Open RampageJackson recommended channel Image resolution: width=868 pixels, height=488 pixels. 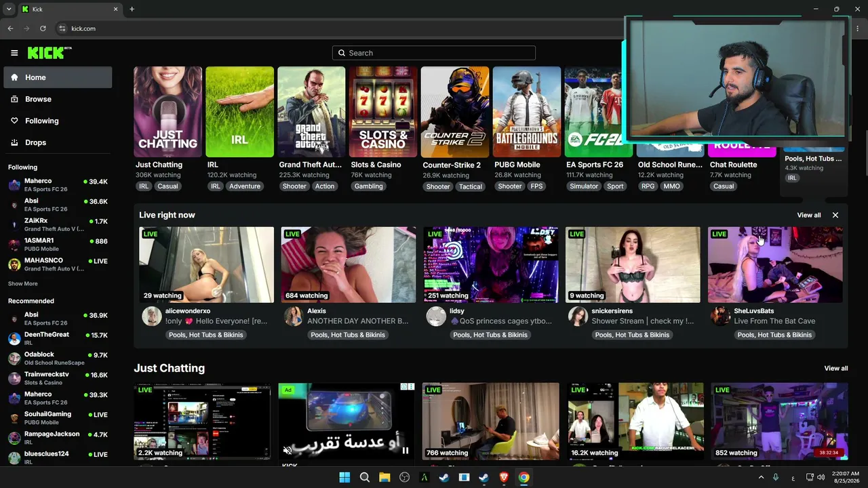(x=58, y=437)
